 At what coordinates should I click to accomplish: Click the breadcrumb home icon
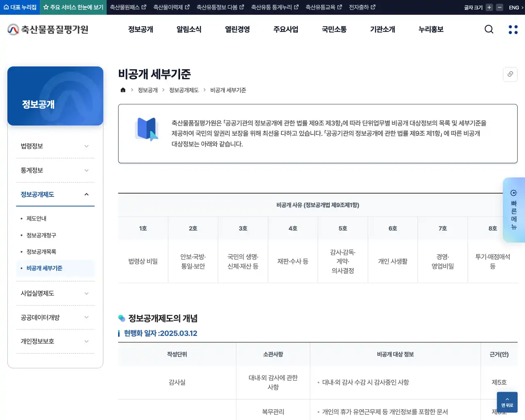(123, 90)
